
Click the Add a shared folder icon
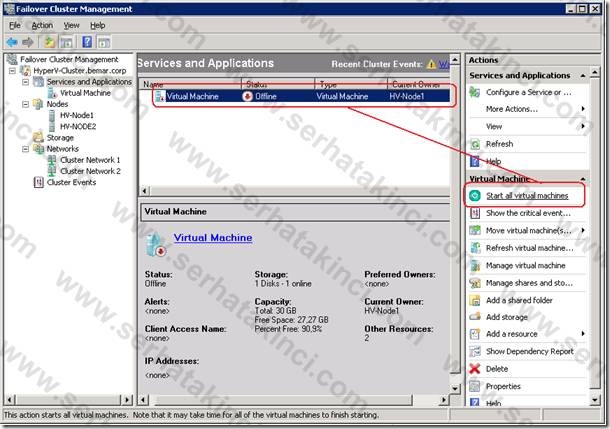click(x=475, y=300)
